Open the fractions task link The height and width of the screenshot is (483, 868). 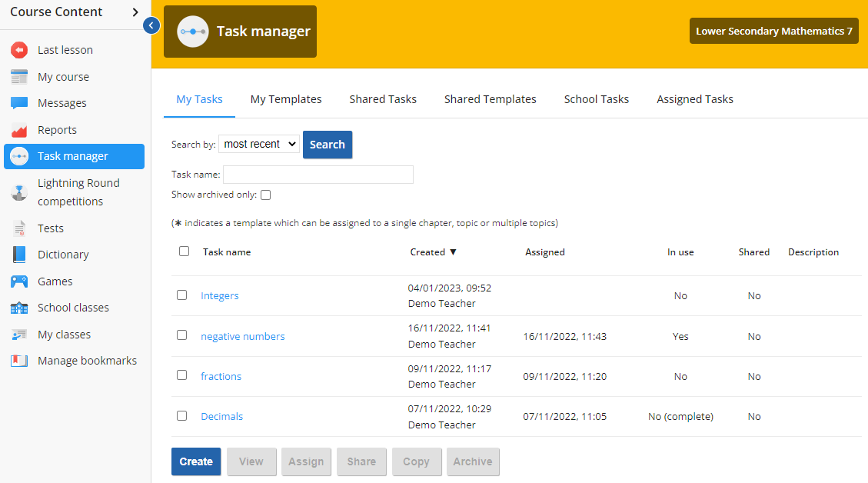tap(221, 376)
